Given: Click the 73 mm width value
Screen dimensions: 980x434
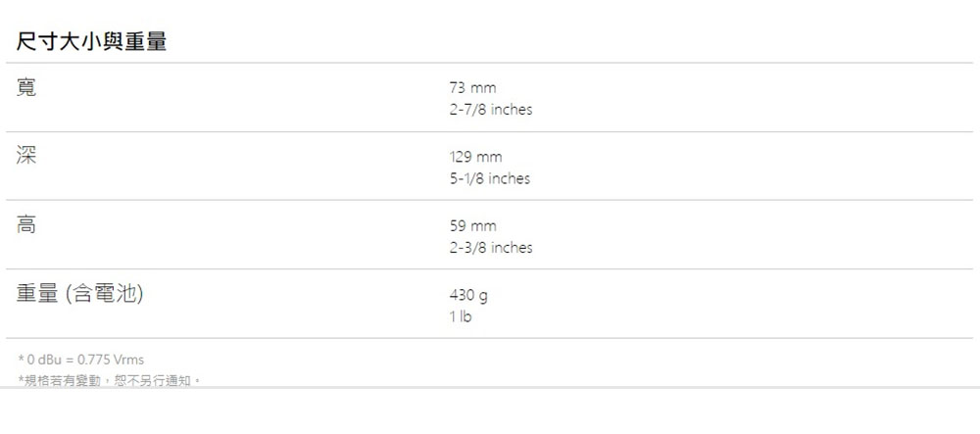Looking at the screenshot, I should coord(472,88).
